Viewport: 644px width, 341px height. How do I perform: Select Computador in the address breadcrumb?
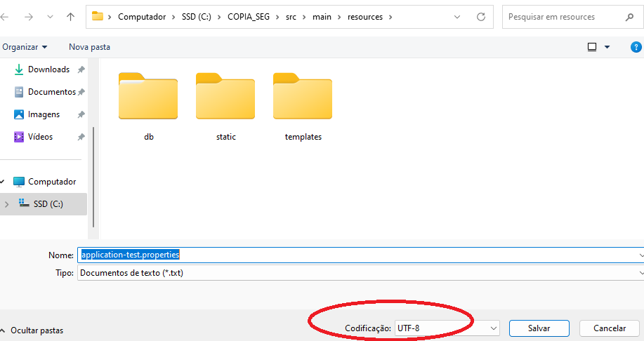[x=142, y=17]
